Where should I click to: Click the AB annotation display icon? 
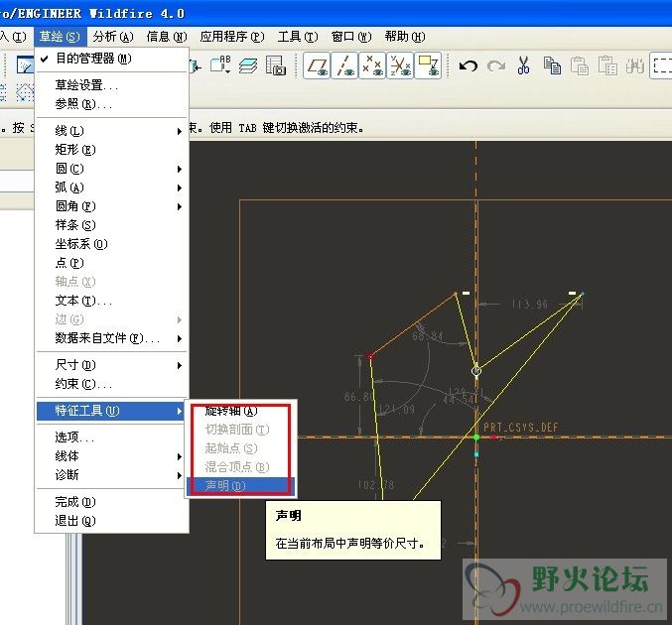pyautogui.click(x=220, y=64)
